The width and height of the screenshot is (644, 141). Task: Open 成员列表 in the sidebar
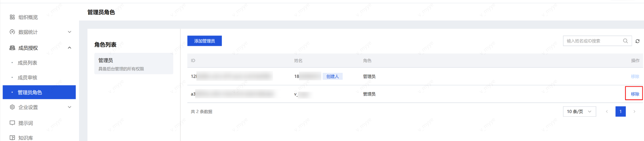[x=27, y=63]
